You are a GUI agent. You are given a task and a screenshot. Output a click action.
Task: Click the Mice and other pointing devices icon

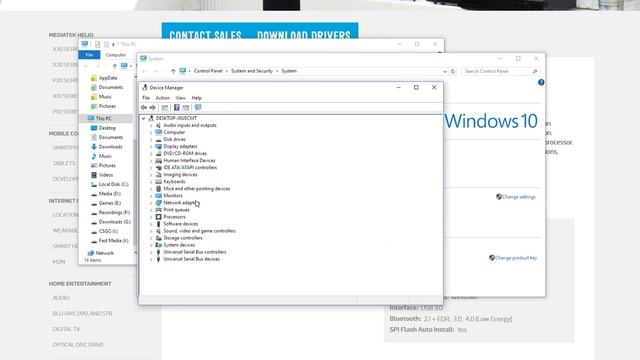point(159,189)
